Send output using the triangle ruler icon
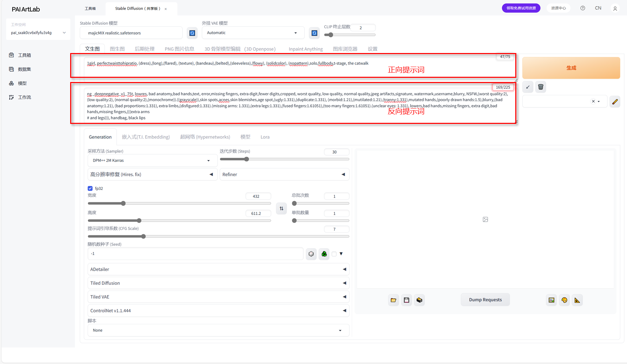This screenshot has height=364, width=627. pos(577,300)
